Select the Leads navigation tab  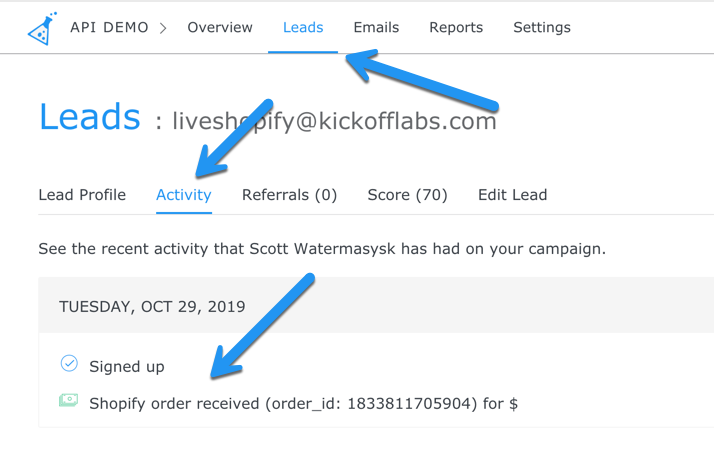(303, 28)
